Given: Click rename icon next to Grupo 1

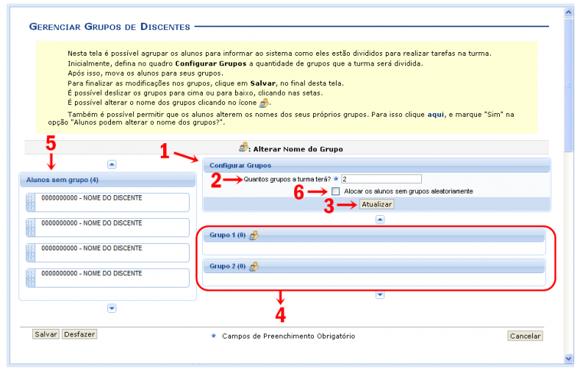Looking at the screenshot, I should [x=254, y=235].
